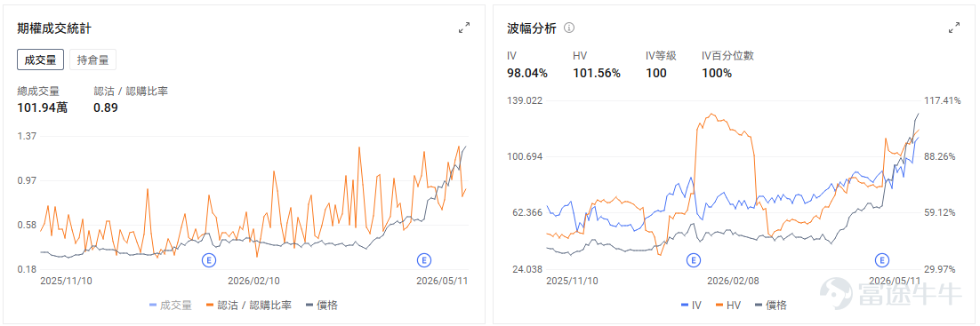Viewport: 980px width, 326px height.
Task: Toggle the 價格 legend in volatility chart
Action: [x=771, y=306]
